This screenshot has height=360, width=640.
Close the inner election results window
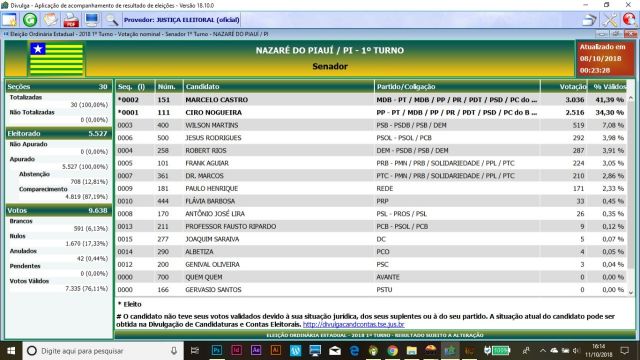(631, 34)
